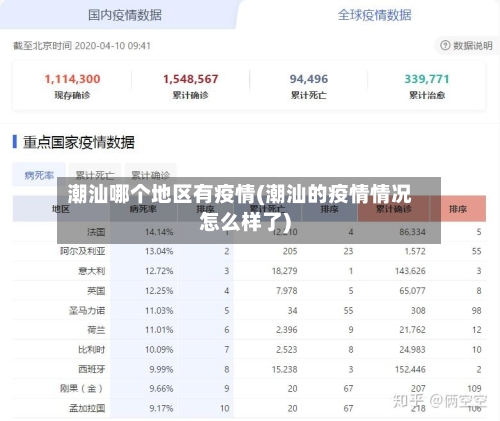Click the 34 deaths cell for 圣马力诺

[292, 310]
